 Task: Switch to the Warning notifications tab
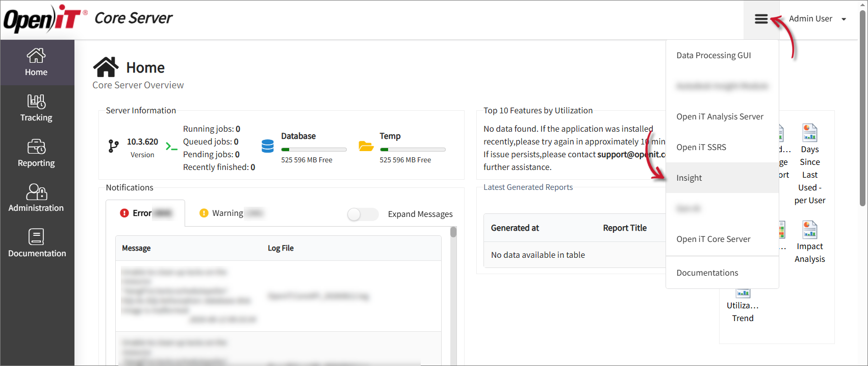click(x=232, y=213)
